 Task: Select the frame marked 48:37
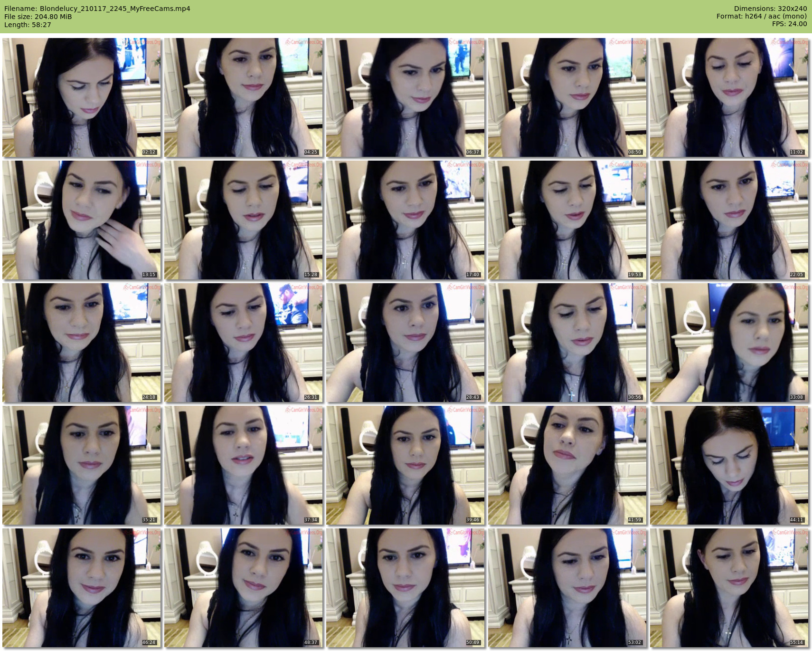coord(244,588)
